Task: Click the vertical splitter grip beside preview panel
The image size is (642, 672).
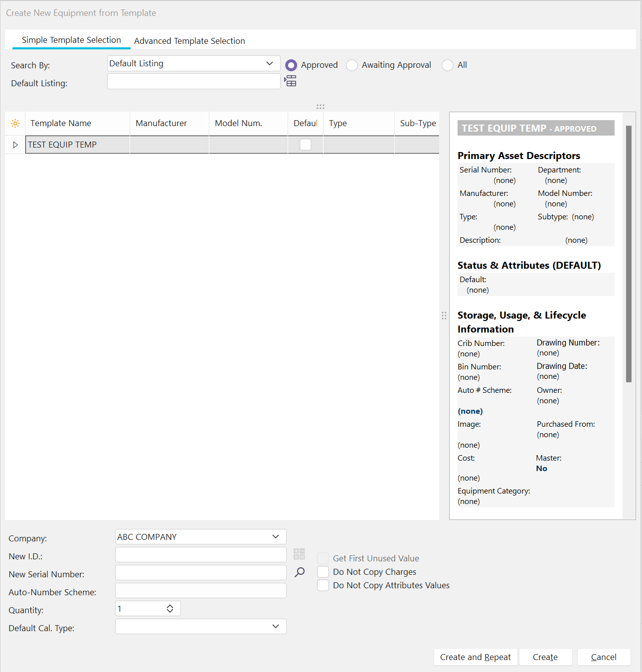Action: (x=444, y=316)
